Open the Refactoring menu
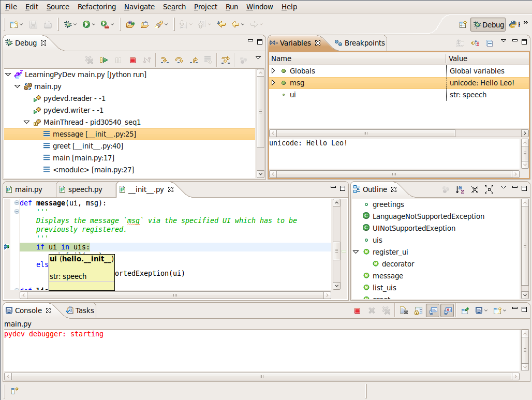532x400 pixels. click(97, 7)
